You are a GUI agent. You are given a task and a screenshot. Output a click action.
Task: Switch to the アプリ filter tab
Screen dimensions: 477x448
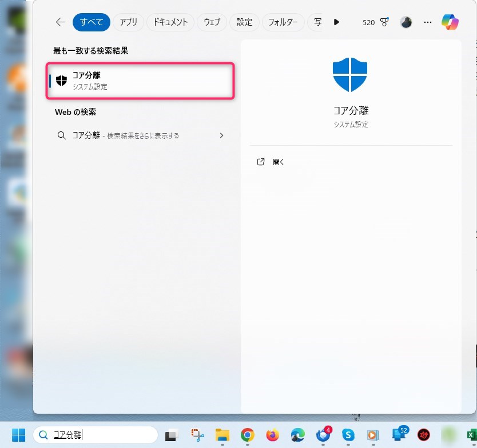129,22
